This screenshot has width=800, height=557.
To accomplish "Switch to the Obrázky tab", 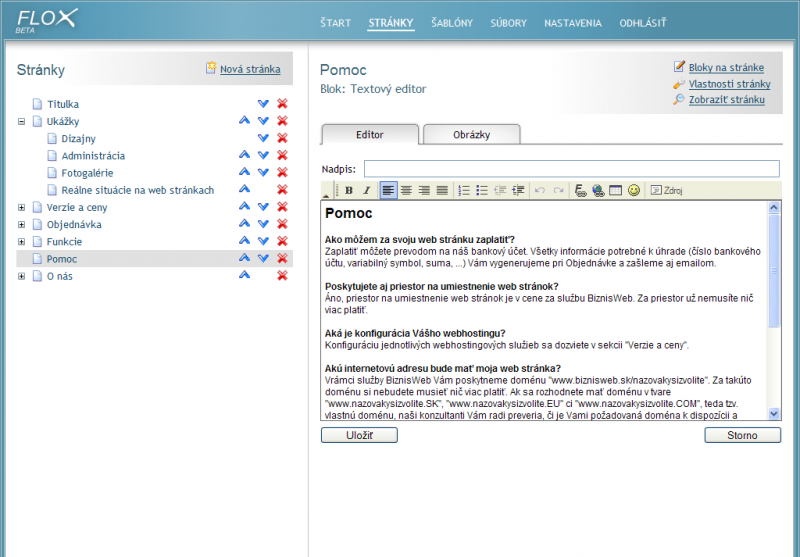I will click(471, 135).
